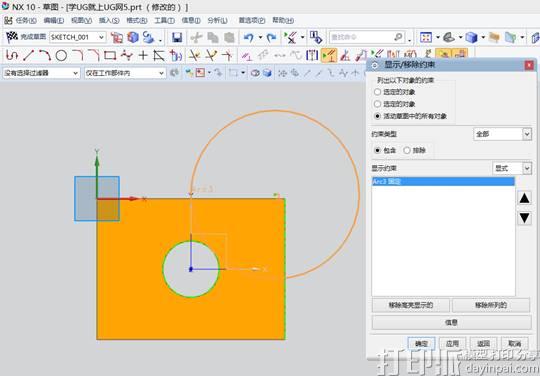Click the Finish Sketch checkered flag icon

[x=12, y=36]
